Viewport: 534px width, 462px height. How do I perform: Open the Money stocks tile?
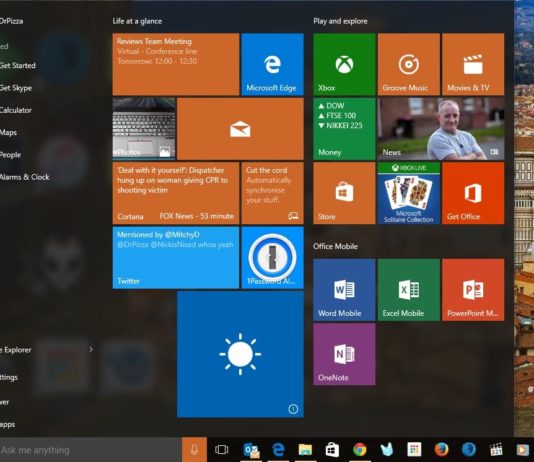(x=344, y=129)
